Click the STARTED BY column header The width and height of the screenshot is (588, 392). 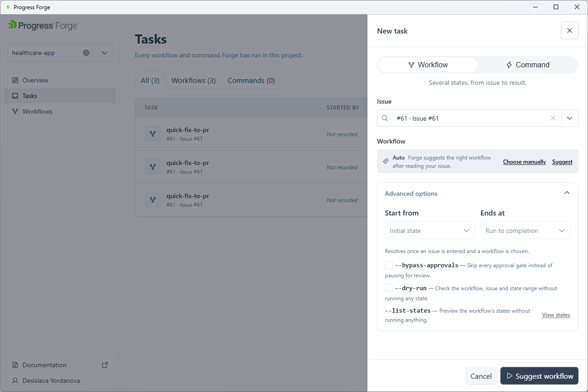tap(343, 108)
